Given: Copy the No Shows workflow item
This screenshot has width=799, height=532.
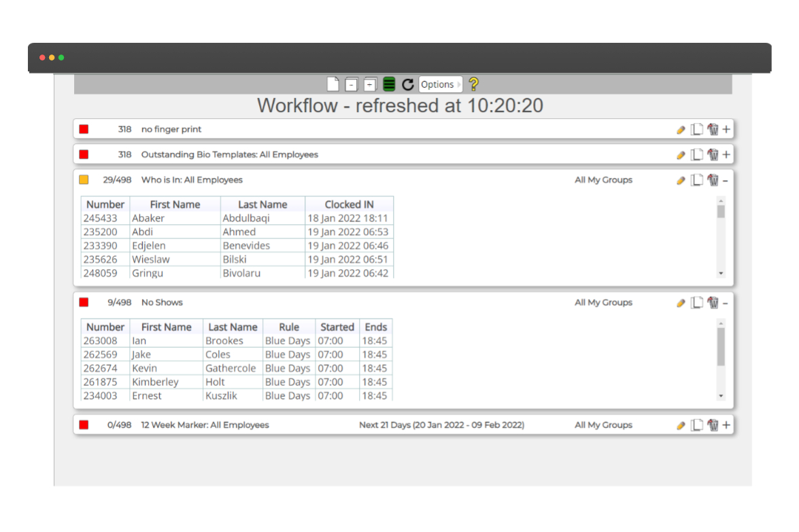Looking at the screenshot, I should point(696,303).
